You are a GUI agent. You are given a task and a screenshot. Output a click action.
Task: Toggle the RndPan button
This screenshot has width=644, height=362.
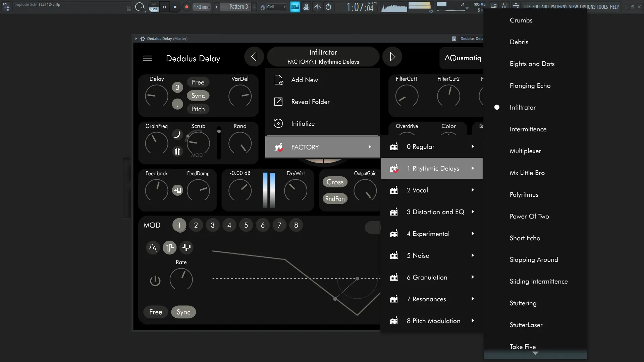click(335, 199)
